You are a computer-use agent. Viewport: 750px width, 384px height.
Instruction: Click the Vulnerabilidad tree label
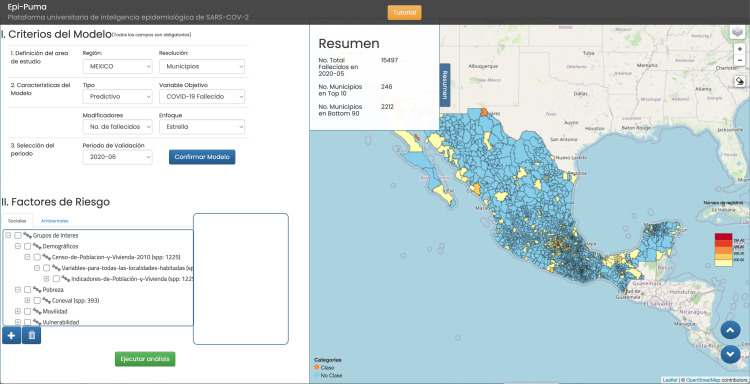pos(61,322)
